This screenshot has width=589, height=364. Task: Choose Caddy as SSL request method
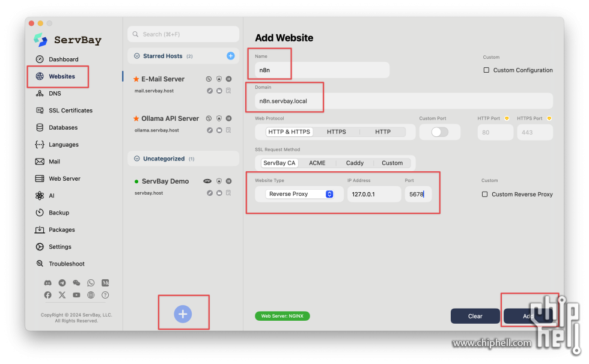pyautogui.click(x=355, y=163)
